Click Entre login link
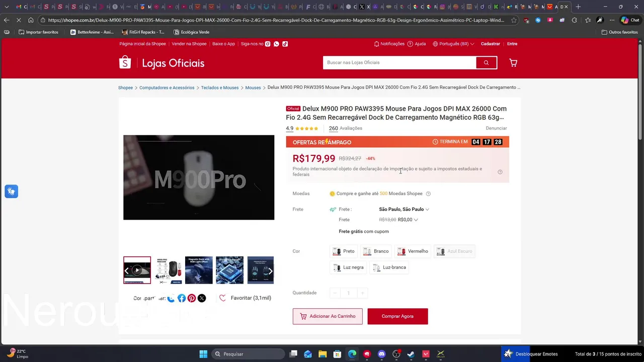The height and width of the screenshot is (362, 644). pos(512,44)
